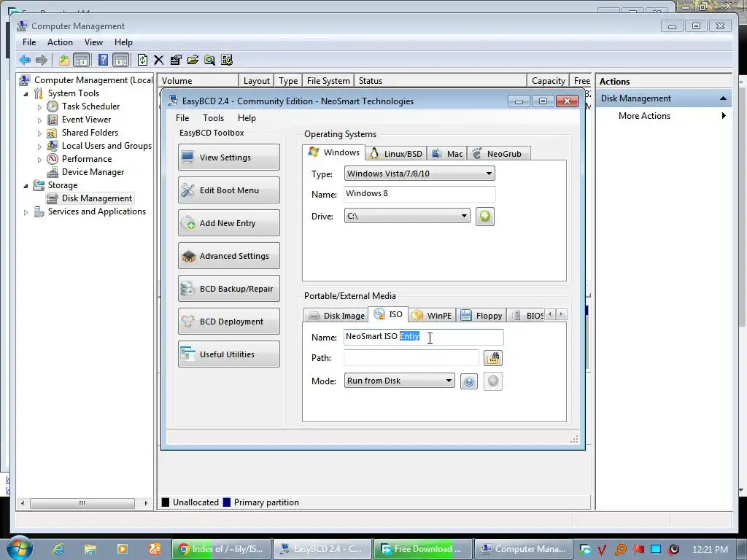The width and height of the screenshot is (747, 560).
Task: Switch to the WinPE tab
Action: [x=432, y=316]
